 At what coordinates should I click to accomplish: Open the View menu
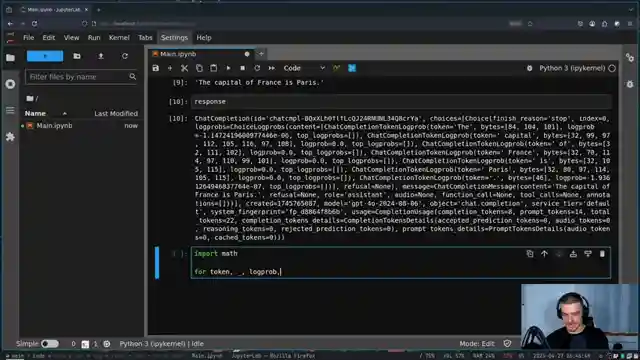tap(71, 38)
